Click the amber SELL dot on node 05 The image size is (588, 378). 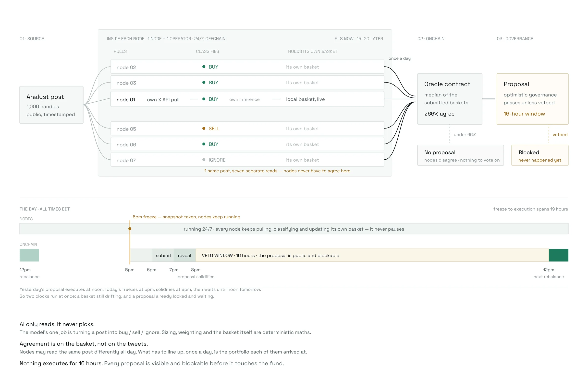click(x=204, y=128)
